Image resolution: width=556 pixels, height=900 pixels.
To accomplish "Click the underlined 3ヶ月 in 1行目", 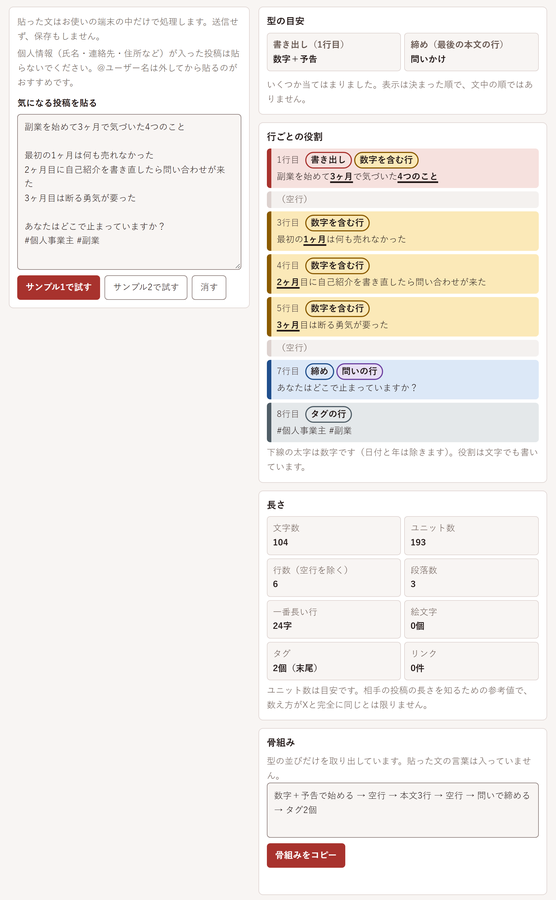I will 341,177.
